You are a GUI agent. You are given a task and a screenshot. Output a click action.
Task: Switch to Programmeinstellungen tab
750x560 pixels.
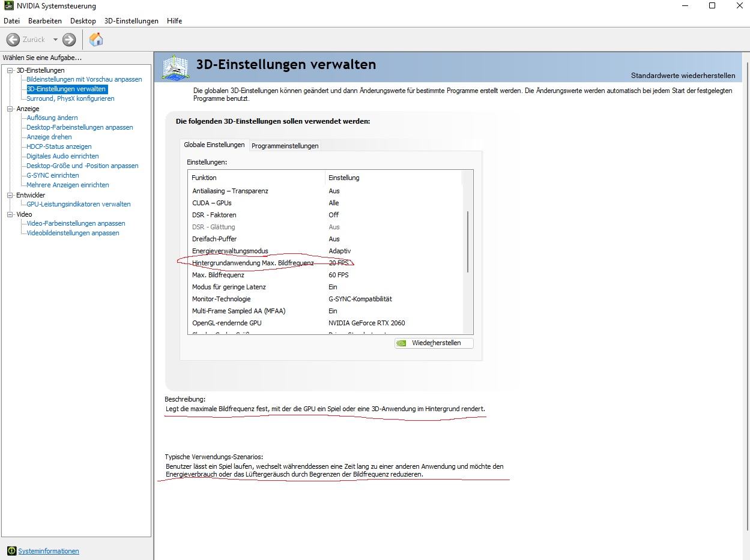coord(285,146)
